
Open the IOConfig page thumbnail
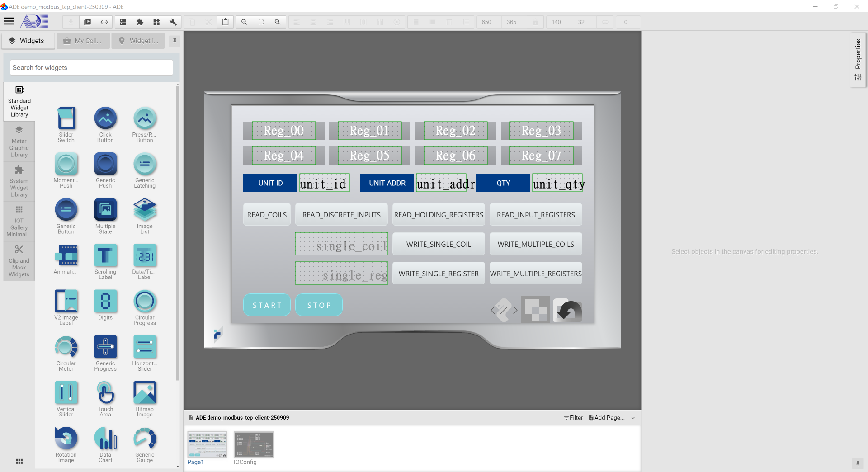[253, 444]
